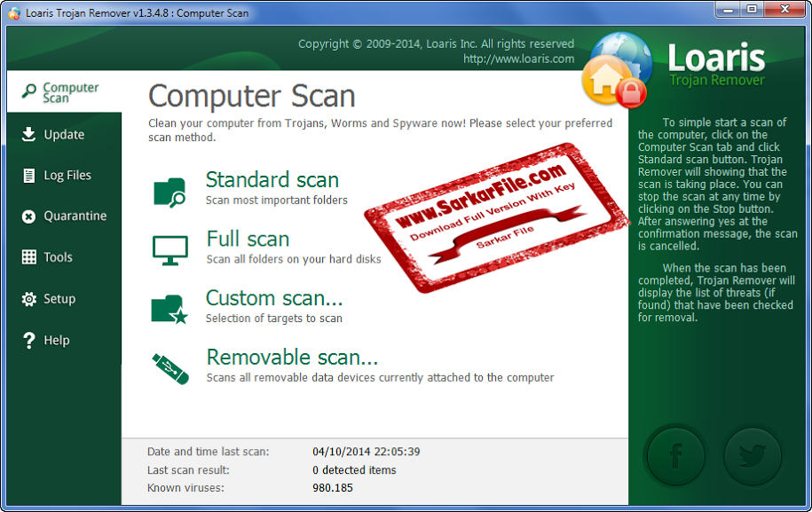Choose Custom scan... option
The image size is (812, 512).
click(x=274, y=297)
